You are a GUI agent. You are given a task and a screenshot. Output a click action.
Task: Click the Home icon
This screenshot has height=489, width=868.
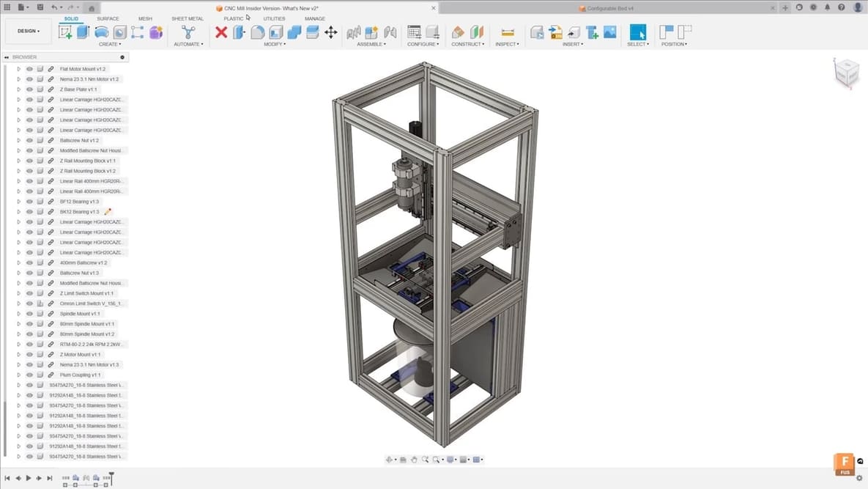coord(92,8)
